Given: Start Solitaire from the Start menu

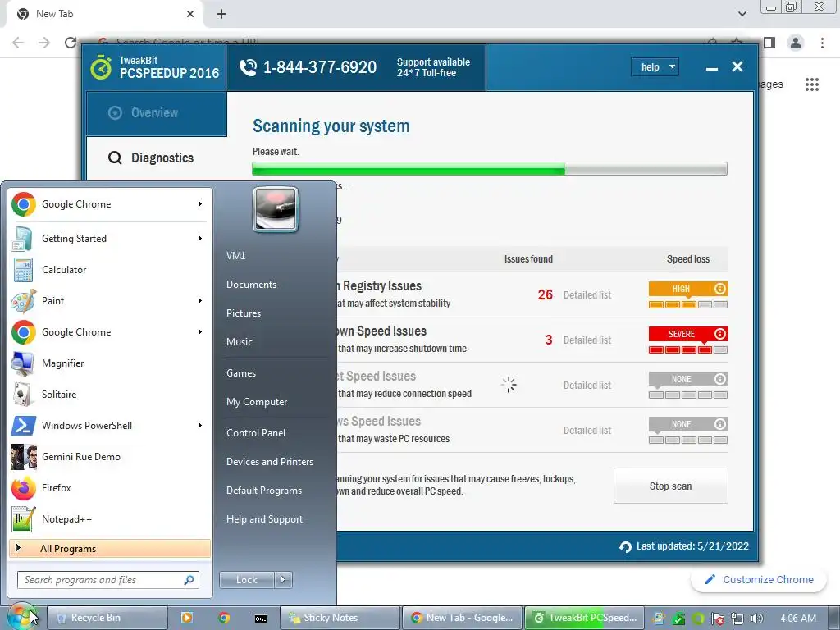Looking at the screenshot, I should click(111, 395).
